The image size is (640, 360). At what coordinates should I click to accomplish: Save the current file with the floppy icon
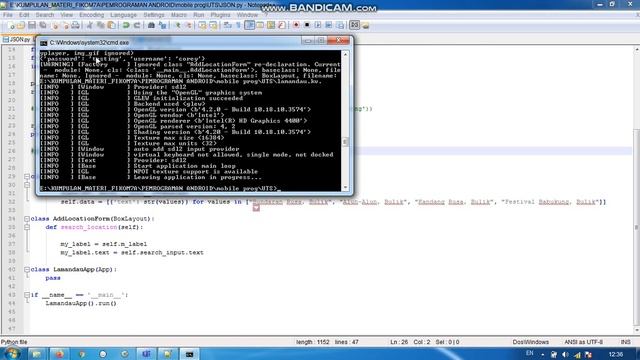(x=32, y=25)
